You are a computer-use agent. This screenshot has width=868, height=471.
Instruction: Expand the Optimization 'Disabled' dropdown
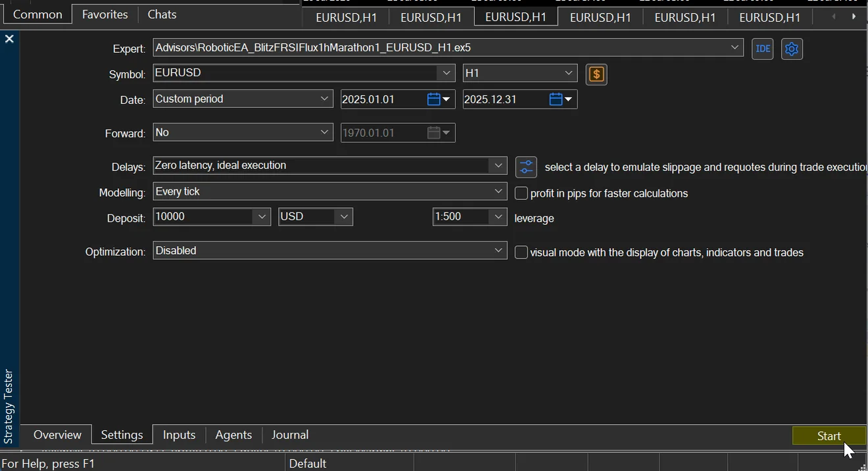tap(498, 251)
